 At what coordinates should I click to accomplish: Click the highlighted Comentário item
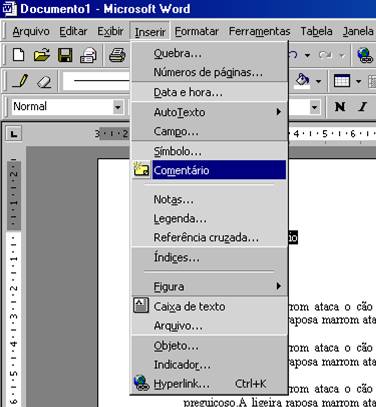(209, 170)
